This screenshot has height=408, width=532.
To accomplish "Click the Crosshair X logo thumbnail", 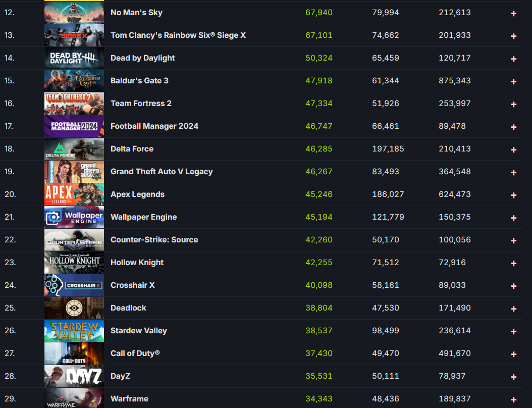I will 74,285.
